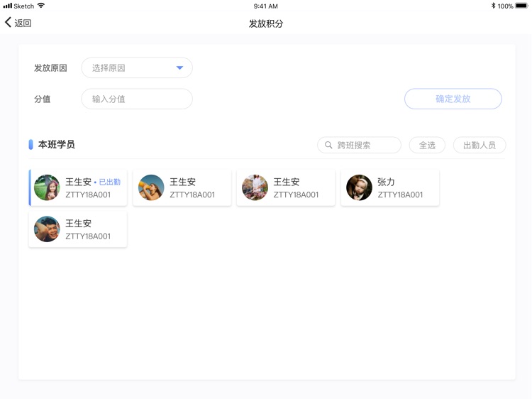Click the 本班学员 section heading
Screen dimensions: 532x399
(x=56, y=145)
